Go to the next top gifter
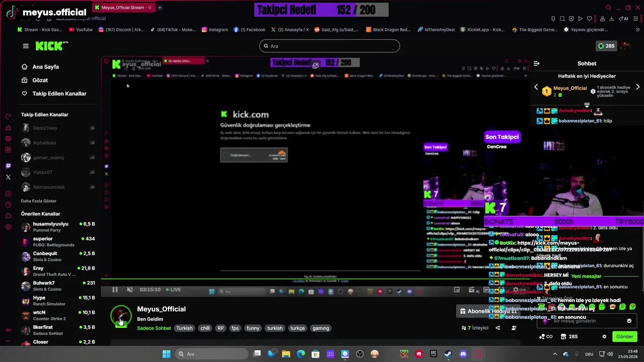The height and width of the screenshot is (362, 644). click(x=637, y=87)
